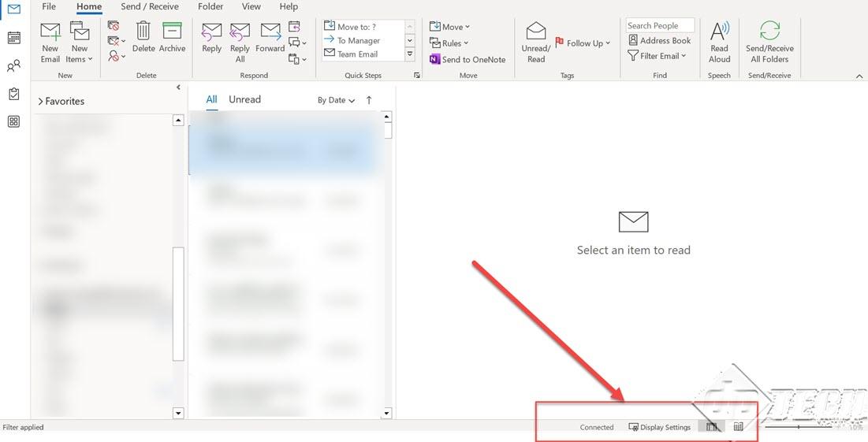Show only Unread messages tab
Image resolution: width=868 pixels, height=442 pixels.
[x=244, y=99]
